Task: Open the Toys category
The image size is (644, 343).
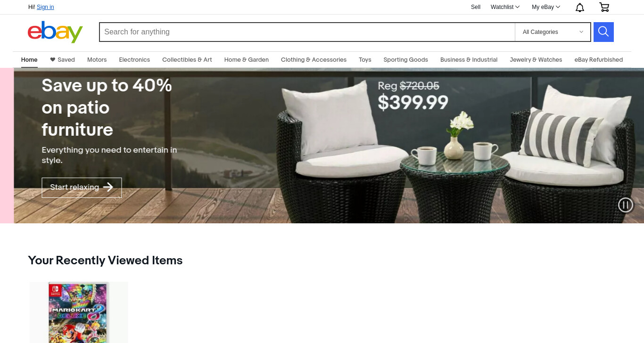Action: click(x=365, y=60)
